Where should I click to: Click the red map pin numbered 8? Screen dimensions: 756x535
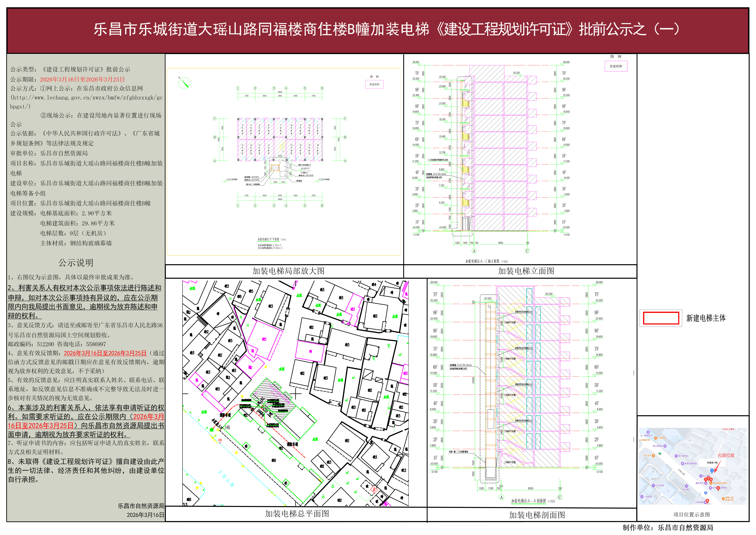tap(718, 488)
